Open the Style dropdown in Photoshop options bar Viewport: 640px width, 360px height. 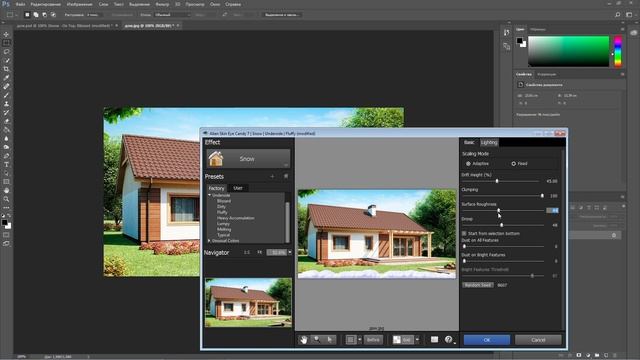click(x=173, y=15)
